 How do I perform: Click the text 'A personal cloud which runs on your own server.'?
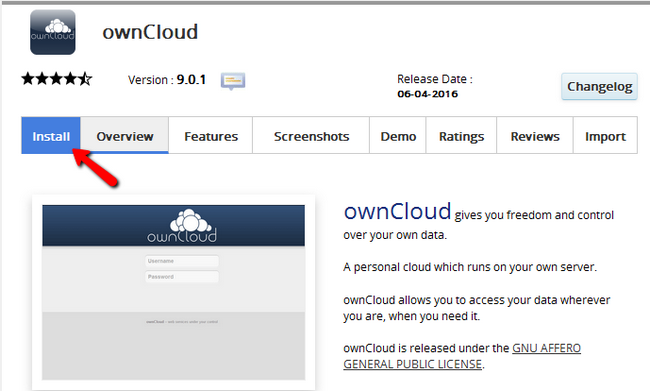470,267
